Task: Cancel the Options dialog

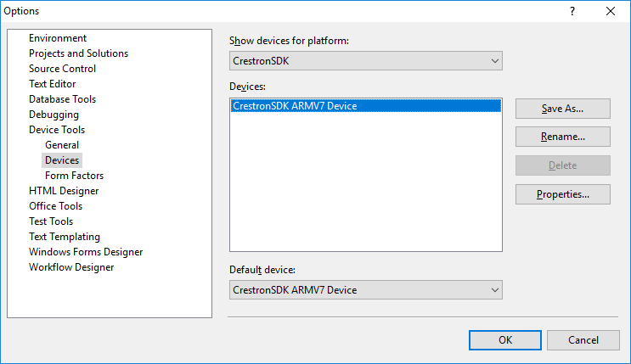Action: point(583,339)
